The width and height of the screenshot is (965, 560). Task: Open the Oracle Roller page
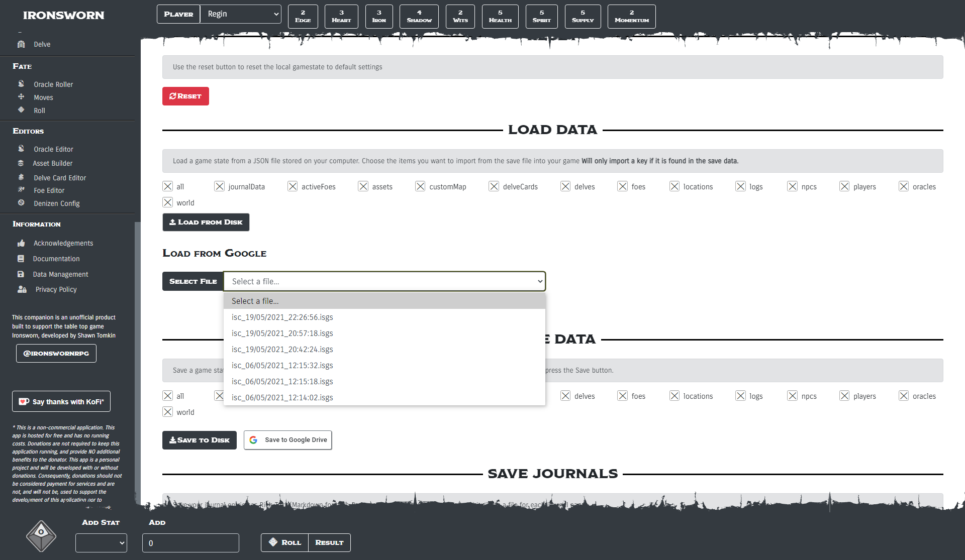53,84
